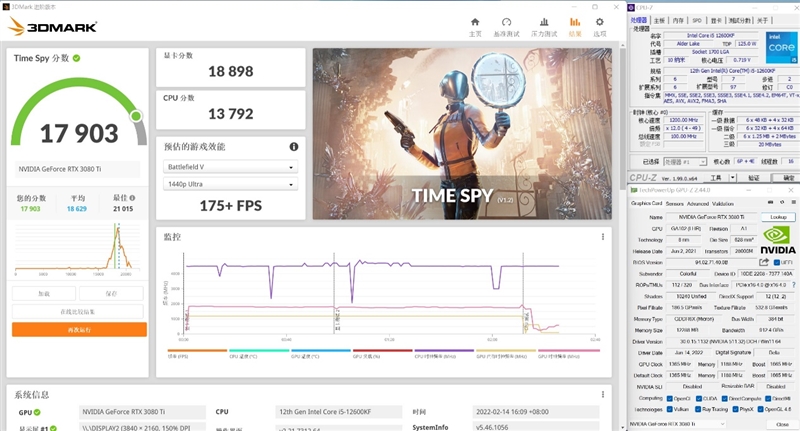Open the 3DMark Home (主页) page

pyautogui.click(x=475, y=27)
